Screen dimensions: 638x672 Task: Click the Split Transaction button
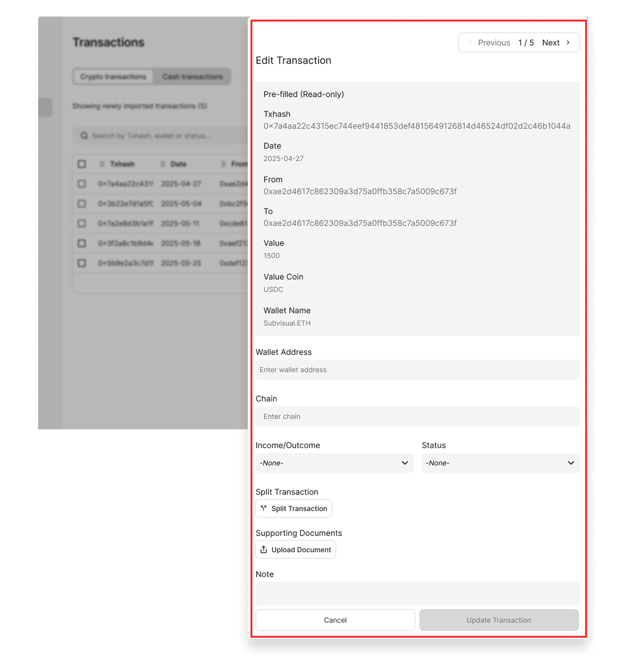pyautogui.click(x=294, y=508)
